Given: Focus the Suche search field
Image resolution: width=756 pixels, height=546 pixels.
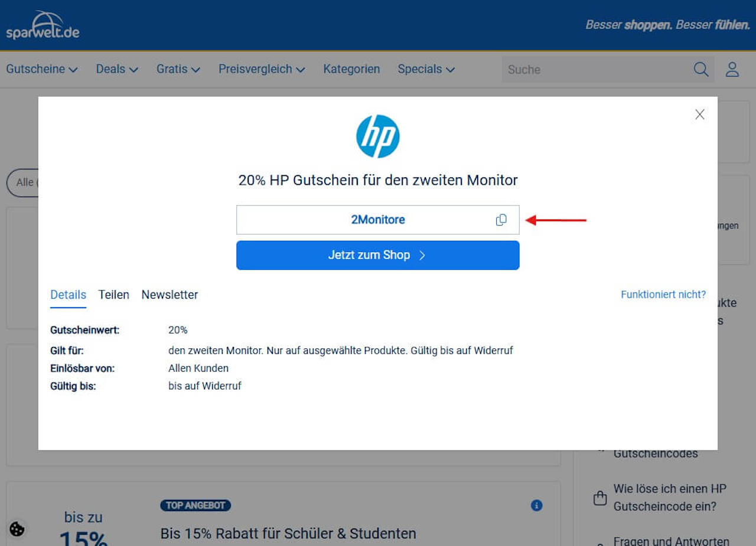Looking at the screenshot, I should tap(597, 69).
